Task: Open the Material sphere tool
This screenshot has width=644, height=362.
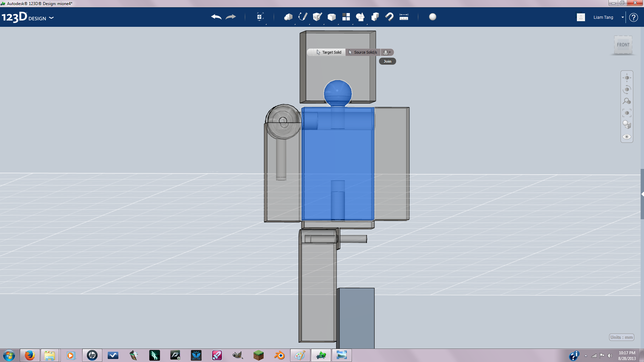Action: 433,17
